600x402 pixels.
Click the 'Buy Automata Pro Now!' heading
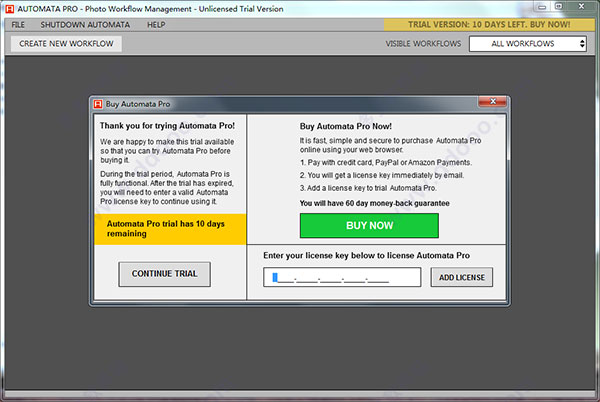(x=346, y=126)
